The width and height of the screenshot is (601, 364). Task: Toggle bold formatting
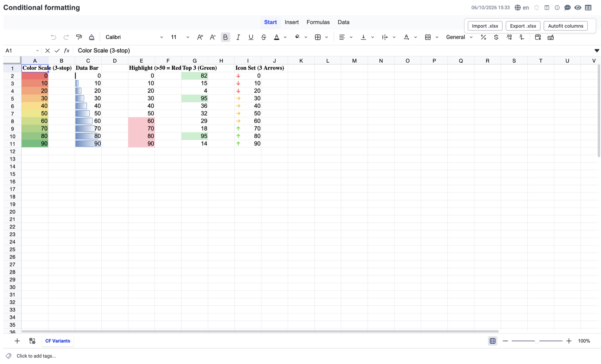225,37
